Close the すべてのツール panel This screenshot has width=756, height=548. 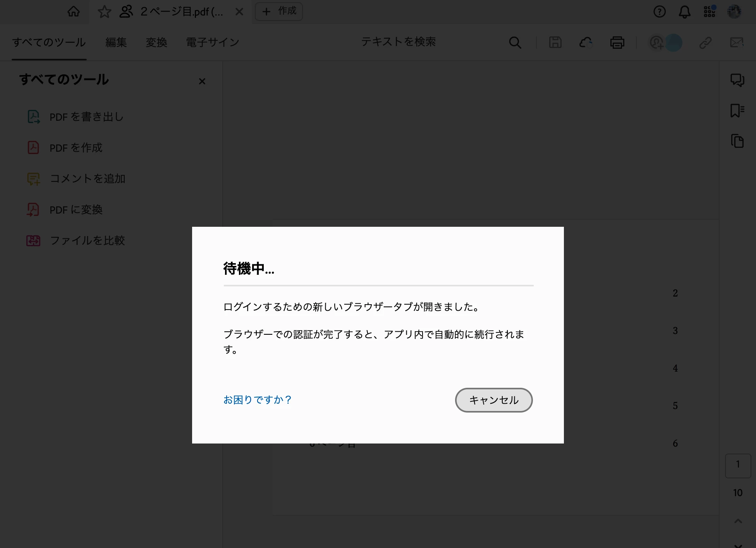[x=202, y=81]
